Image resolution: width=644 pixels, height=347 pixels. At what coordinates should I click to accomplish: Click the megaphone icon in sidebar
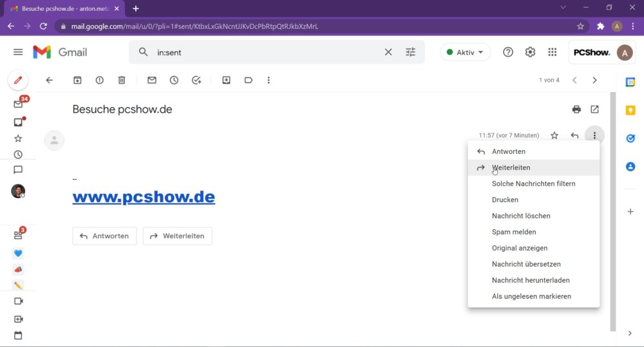point(18,269)
